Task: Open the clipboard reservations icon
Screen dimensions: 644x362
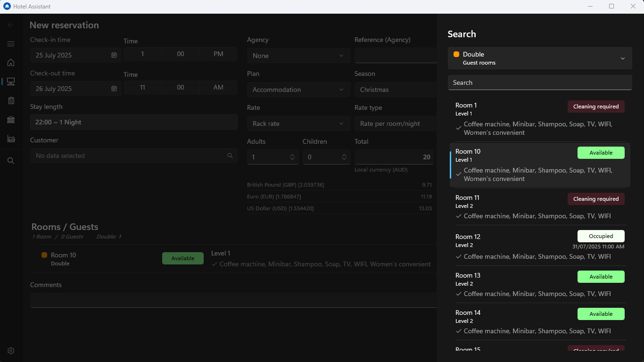Action: 11,100
